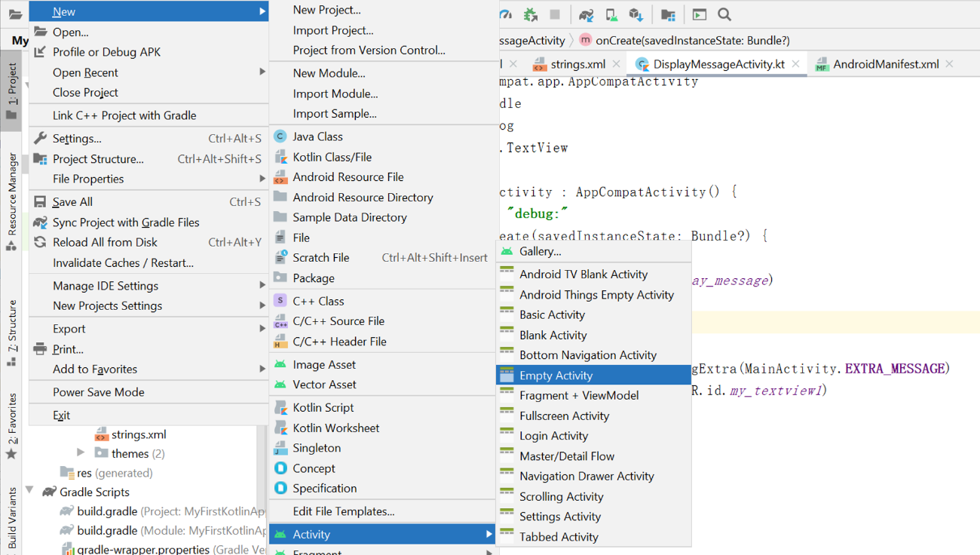980x555 pixels.
Task: Click the Attach Debugger bug icon
Action: (531, 14)
